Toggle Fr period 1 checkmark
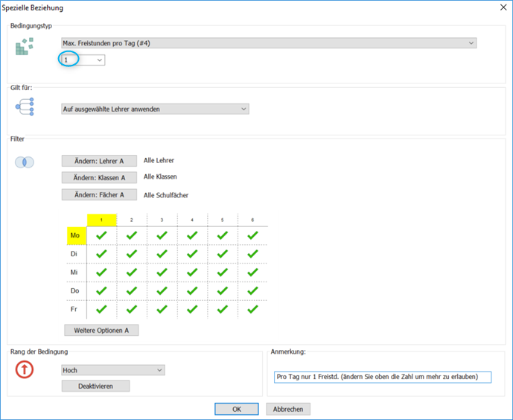This screenshot has height=420, width=513. coord(101,309)
